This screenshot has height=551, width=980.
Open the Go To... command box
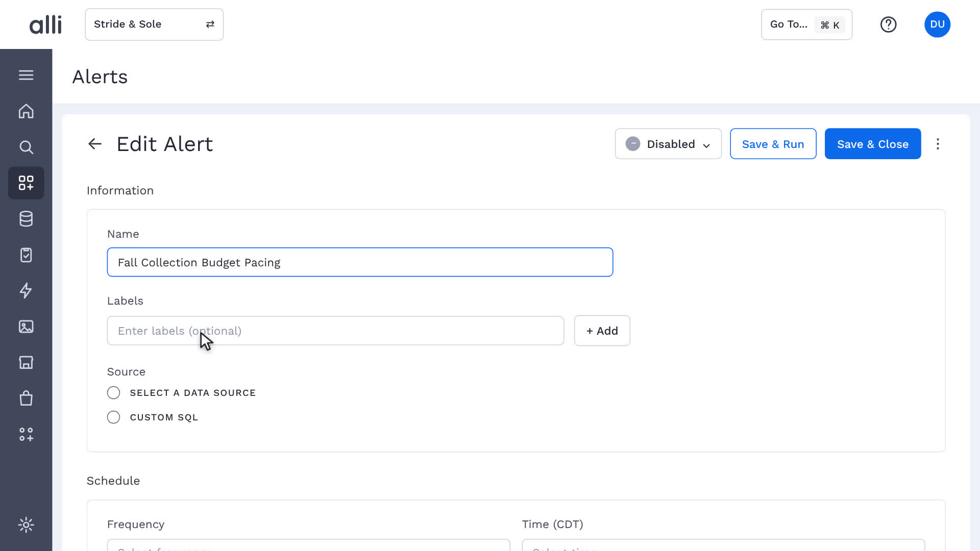point(806,24)
